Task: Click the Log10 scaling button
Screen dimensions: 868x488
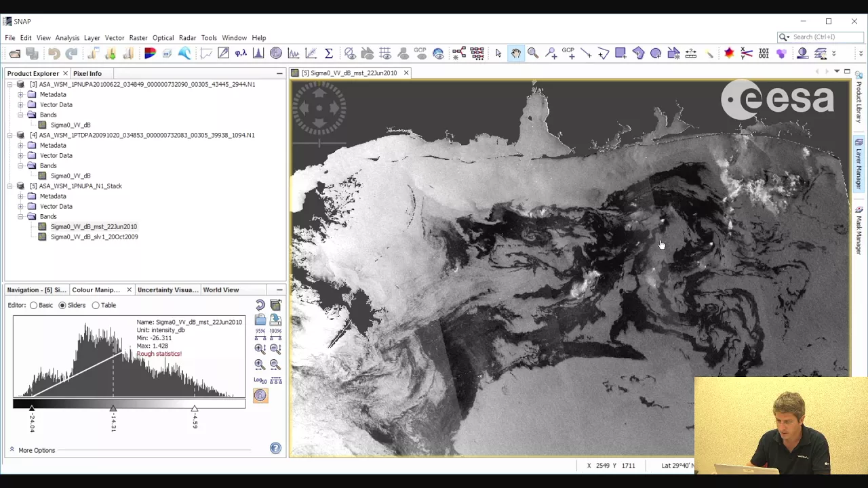Action: (x=260, y=380)
